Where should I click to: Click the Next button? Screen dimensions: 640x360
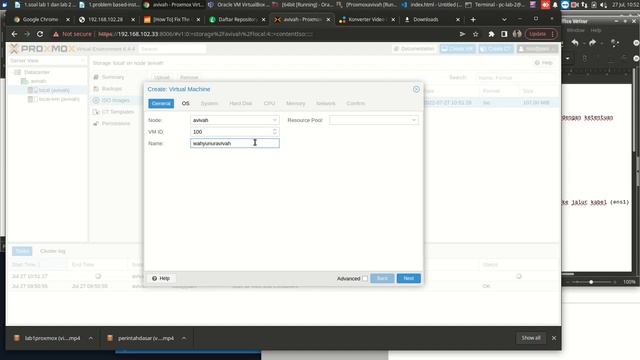409,278
